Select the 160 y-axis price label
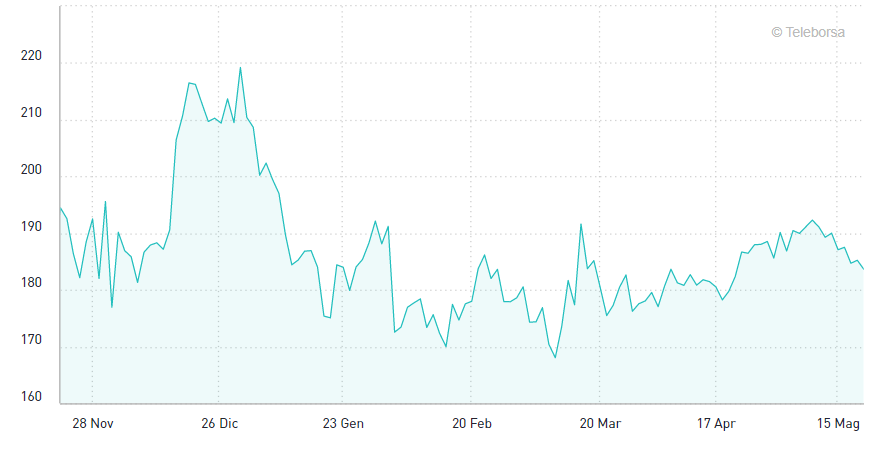The height and width of the screenshot is (450, 887). (x=31, y=398)
